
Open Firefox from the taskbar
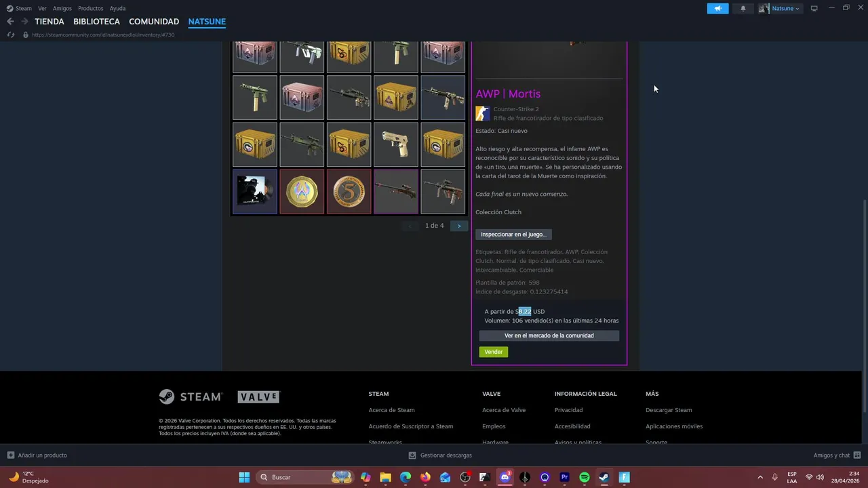point(425,477)
